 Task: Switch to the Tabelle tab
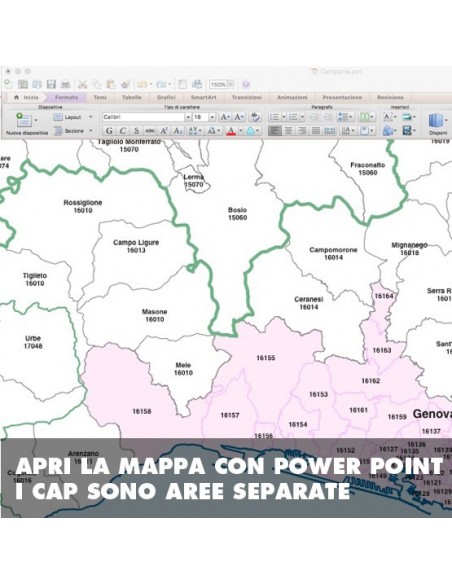point(131,97)
